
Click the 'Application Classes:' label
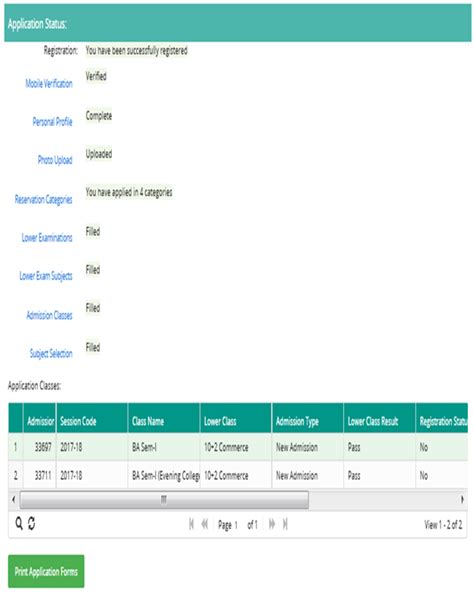(34, 386)
